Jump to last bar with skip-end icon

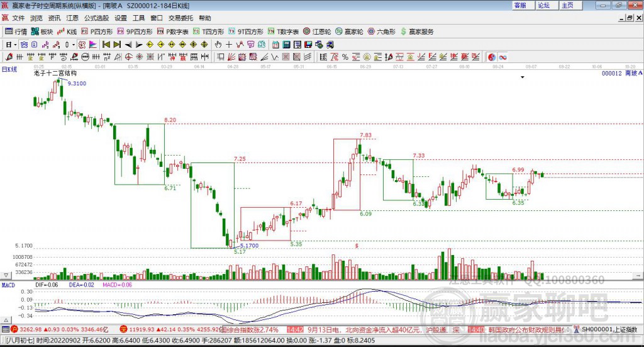pyautogui.click(x=117, y=45)
